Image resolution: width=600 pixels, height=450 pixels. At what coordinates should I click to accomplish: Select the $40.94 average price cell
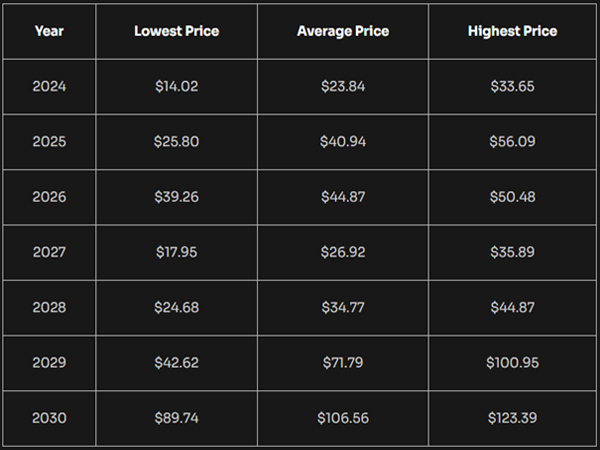click(x=343, y=142)
